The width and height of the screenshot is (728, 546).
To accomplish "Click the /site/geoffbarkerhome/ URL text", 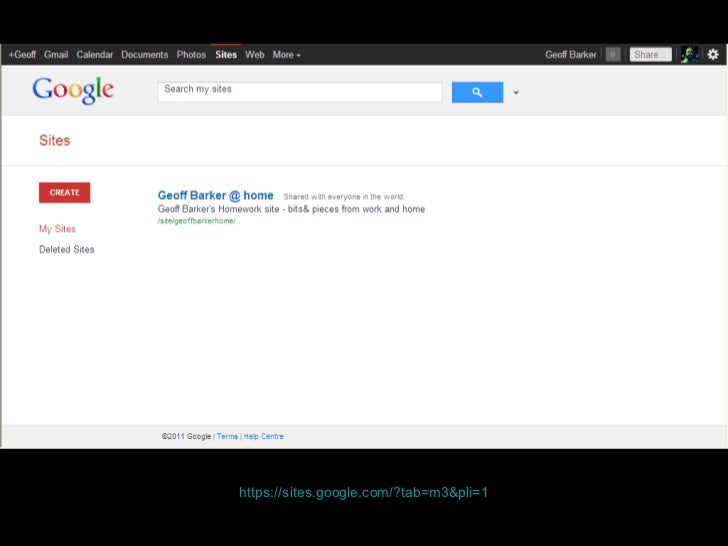I will coord(196,221).
